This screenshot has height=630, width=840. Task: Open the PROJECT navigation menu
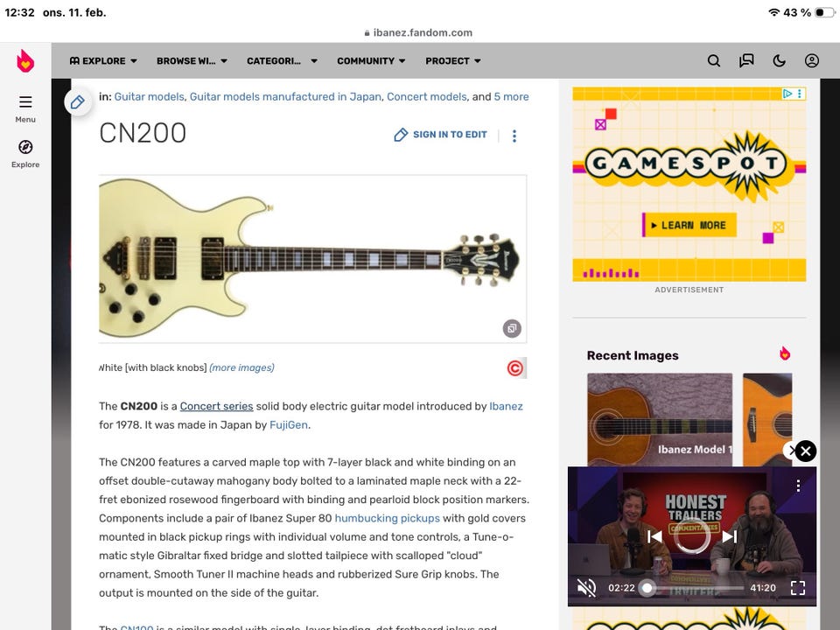click(452, 61)
